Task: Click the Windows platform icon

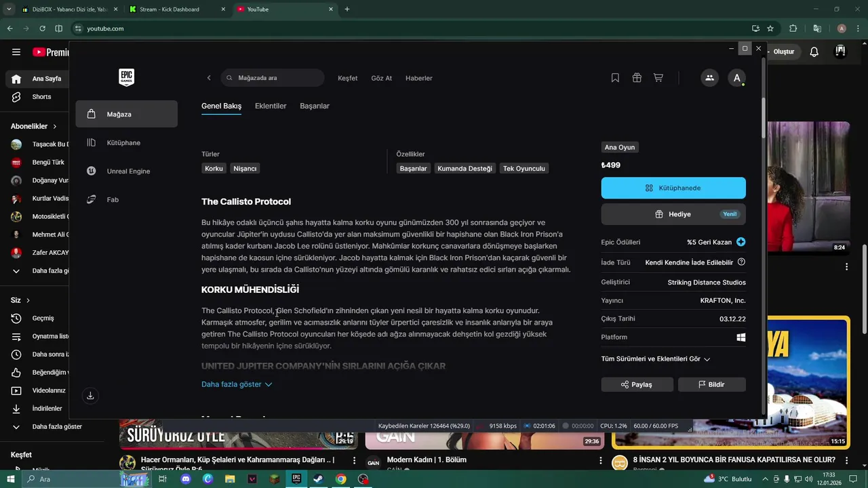Action: (741, 337)
